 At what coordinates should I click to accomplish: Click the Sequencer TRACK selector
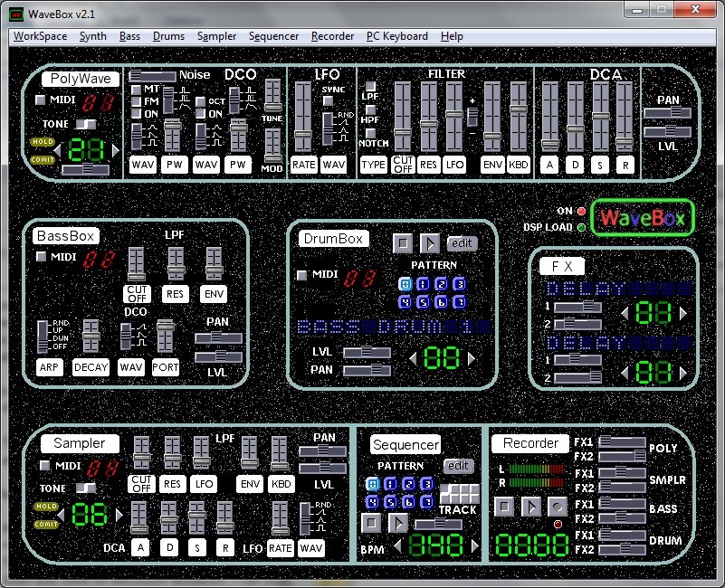point(460,494)
